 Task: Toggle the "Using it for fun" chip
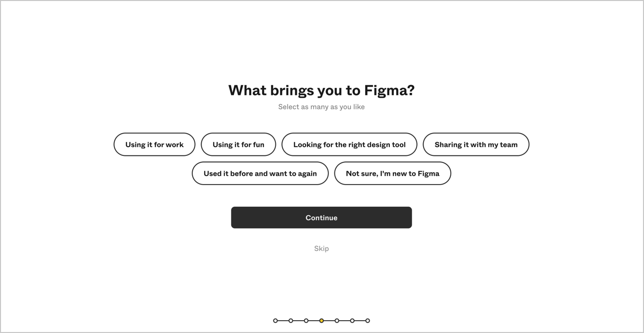(238, 144)
